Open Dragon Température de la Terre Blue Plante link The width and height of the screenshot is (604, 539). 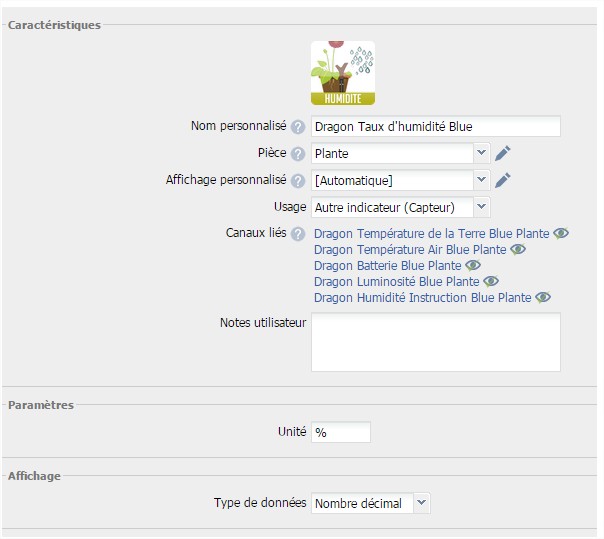pyautogui.click(x=431, y=234)
